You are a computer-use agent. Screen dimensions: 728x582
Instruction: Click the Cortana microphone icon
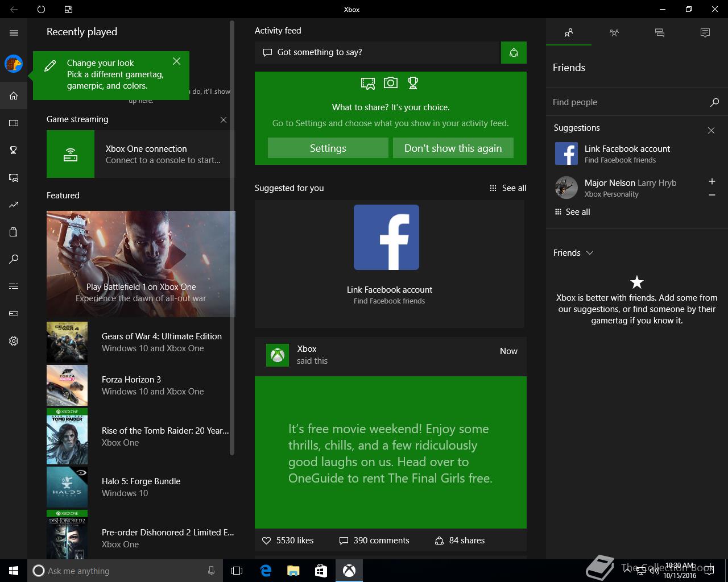pos(212,571)
